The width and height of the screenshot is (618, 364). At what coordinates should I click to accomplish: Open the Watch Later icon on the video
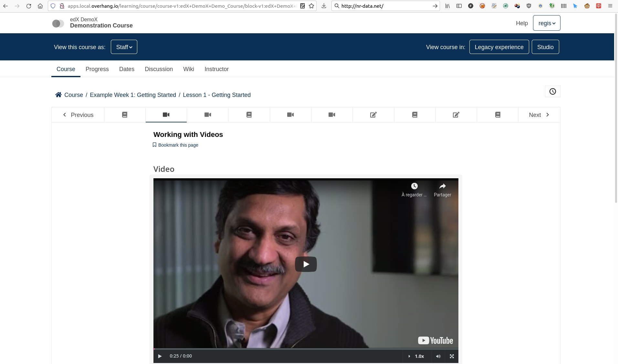(414, 186)
